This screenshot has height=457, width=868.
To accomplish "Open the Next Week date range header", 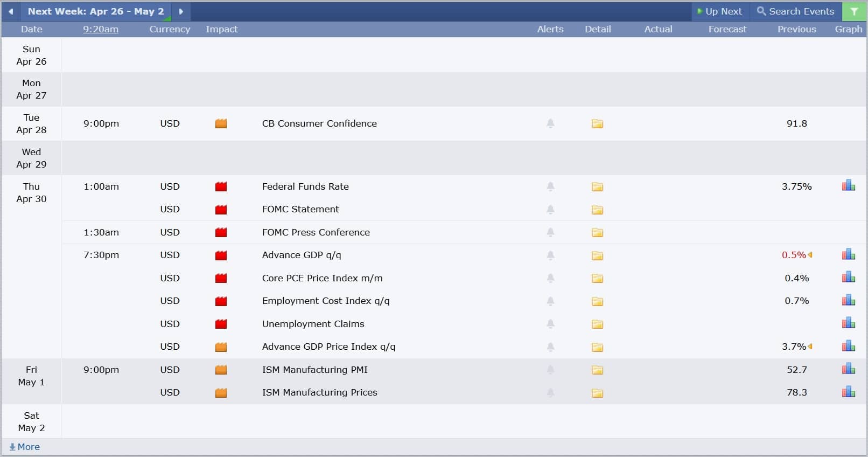I will [x=96, y=11].
